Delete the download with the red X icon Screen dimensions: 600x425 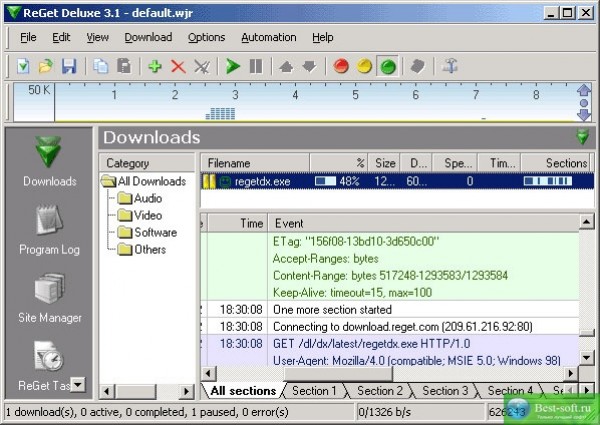(178, 67)
